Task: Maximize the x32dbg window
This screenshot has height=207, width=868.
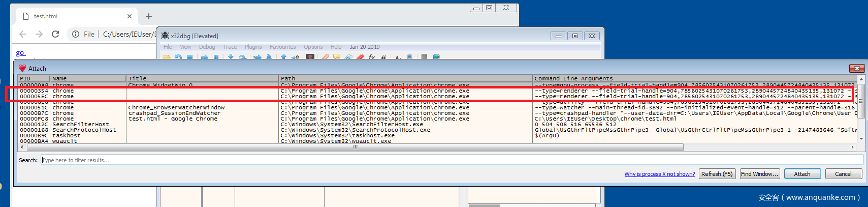Action: coord(575,36)
